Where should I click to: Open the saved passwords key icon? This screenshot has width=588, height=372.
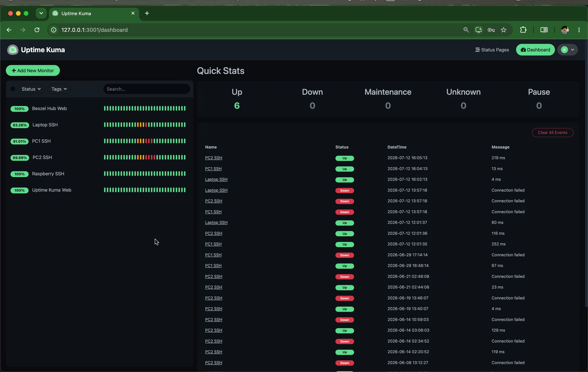tap(491, 30)
